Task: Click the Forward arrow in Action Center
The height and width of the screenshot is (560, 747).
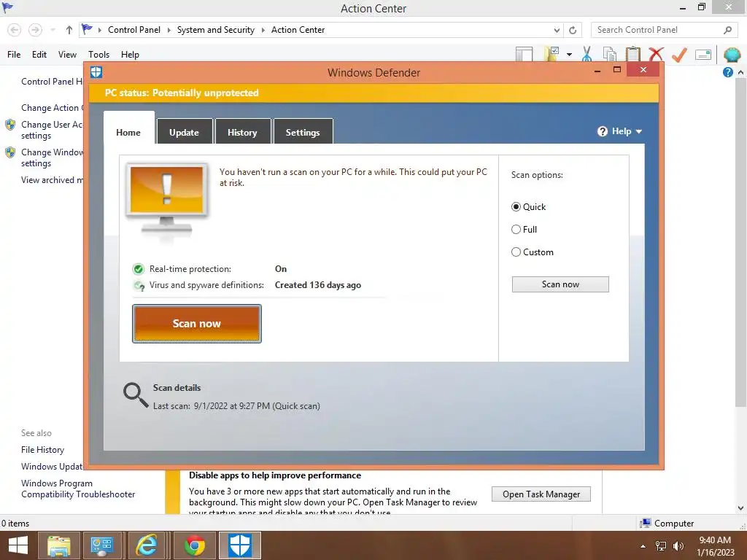Action: [x=35, y=30]
